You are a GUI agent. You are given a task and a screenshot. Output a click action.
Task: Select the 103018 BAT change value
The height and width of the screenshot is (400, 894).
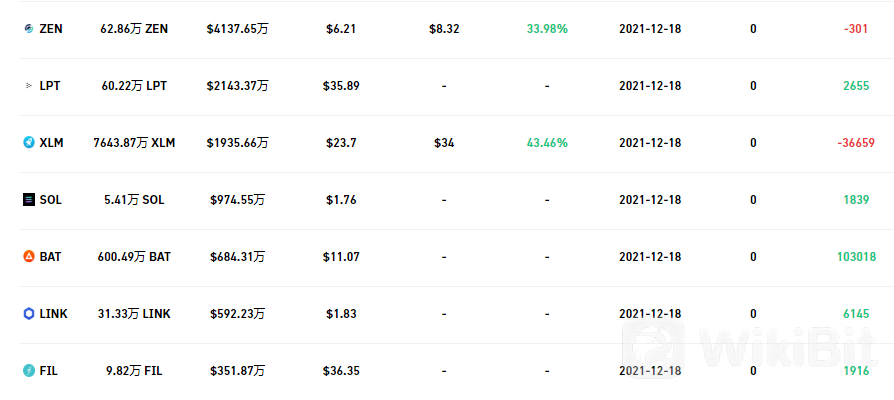pos(856,257)
